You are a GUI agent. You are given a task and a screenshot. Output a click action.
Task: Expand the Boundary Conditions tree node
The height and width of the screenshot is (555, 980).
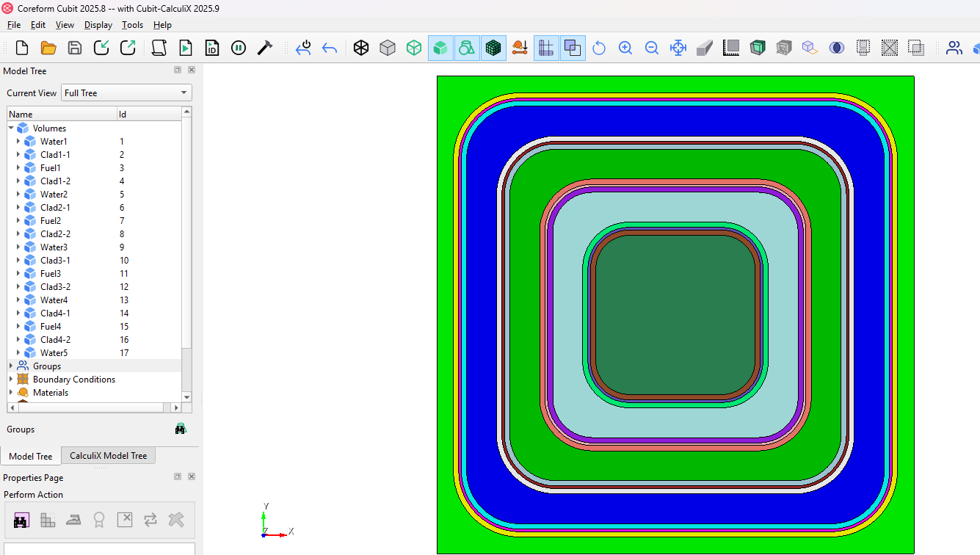coord(11,380)
